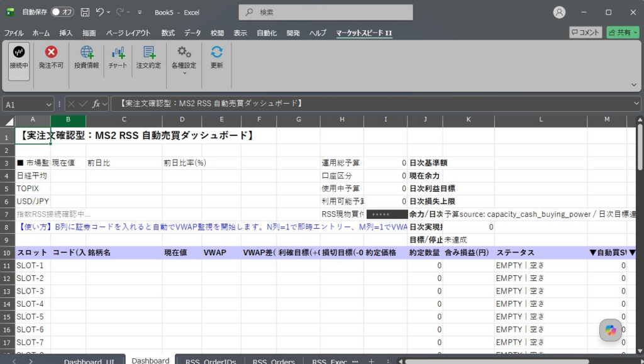Viewport: 644px width, 364px height.
Task: Open the 投資情報 globe icon
Action: click(87, 52)
